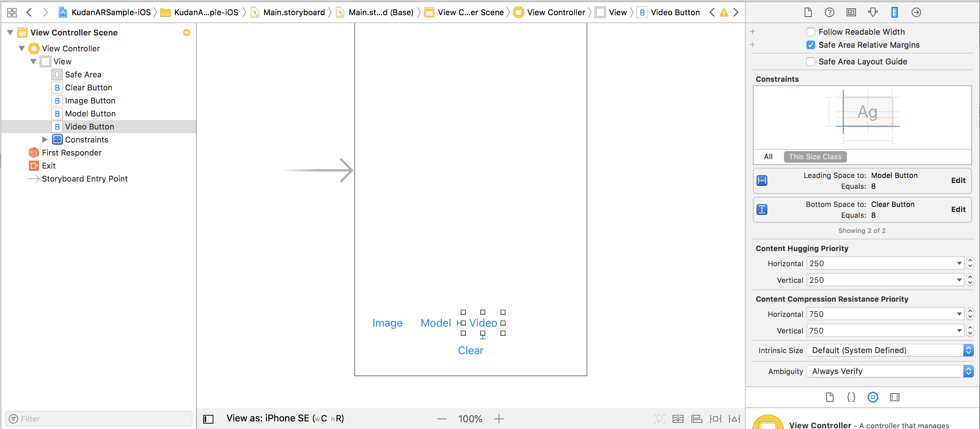Select the Model button on canvas
The image size is (980, 429).
click(436, 323)
